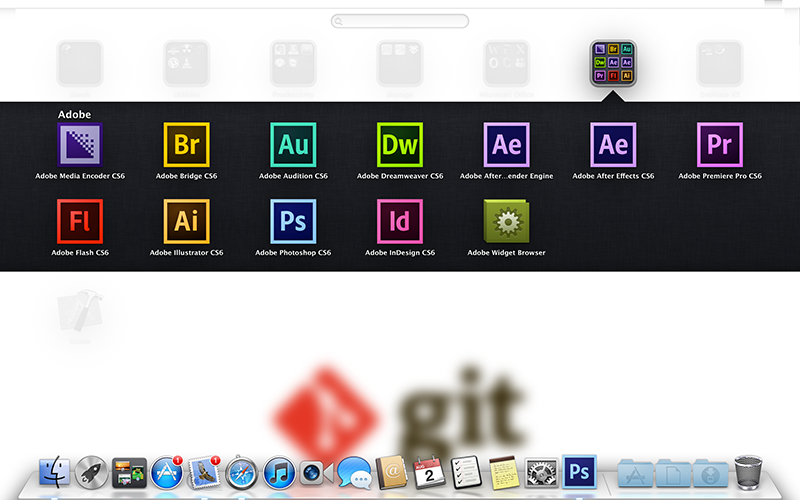
Task: Open Adobe Premiere Pro CS6
Action: coord(719,145)
